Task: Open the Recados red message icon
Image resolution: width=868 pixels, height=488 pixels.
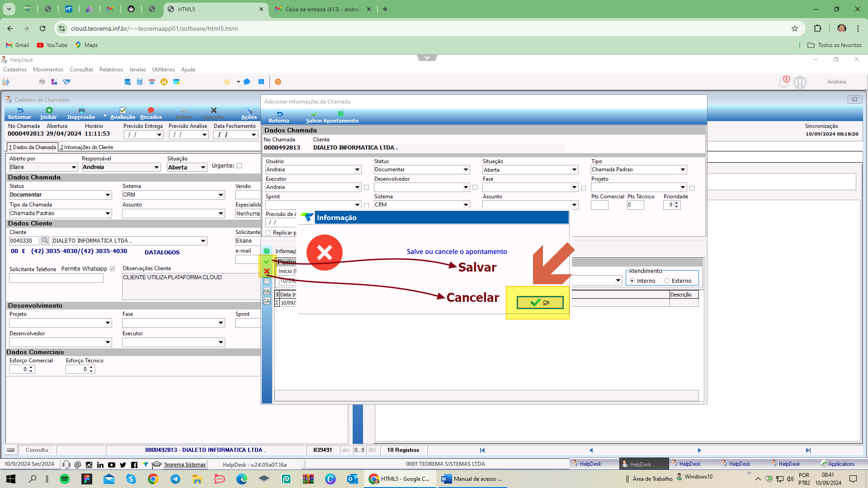Action: [151, 110]
